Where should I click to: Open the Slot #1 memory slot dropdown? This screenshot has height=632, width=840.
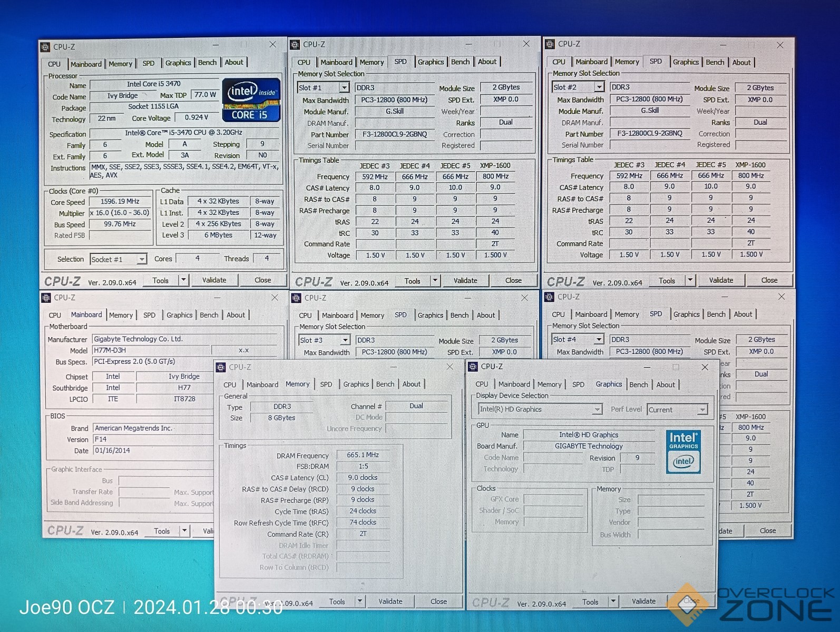point(344,88)
